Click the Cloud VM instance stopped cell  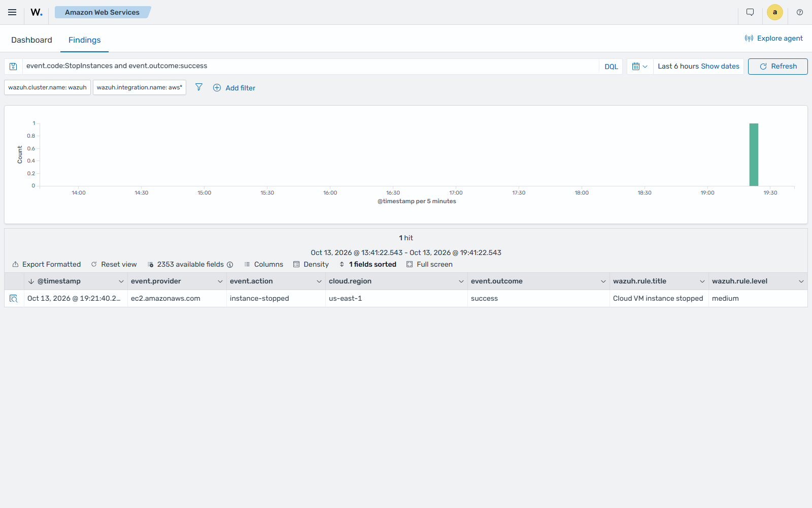tap(659, 299)
